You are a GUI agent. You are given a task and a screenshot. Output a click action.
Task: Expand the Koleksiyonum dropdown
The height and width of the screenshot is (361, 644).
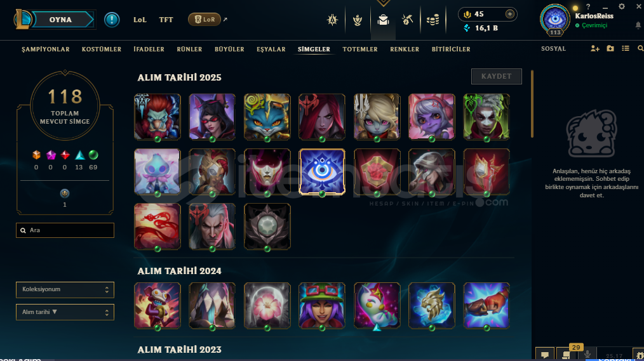(x=65, y=289)
